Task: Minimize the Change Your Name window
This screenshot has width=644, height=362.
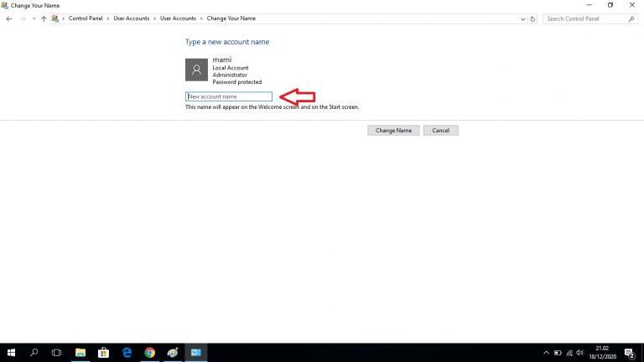Action: pos(589,5)
